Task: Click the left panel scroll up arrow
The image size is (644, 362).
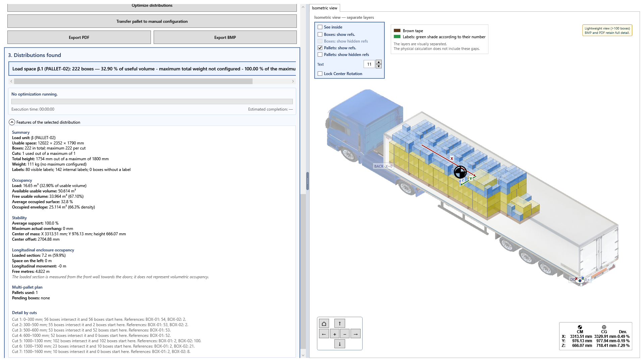Action: point(303,7)
